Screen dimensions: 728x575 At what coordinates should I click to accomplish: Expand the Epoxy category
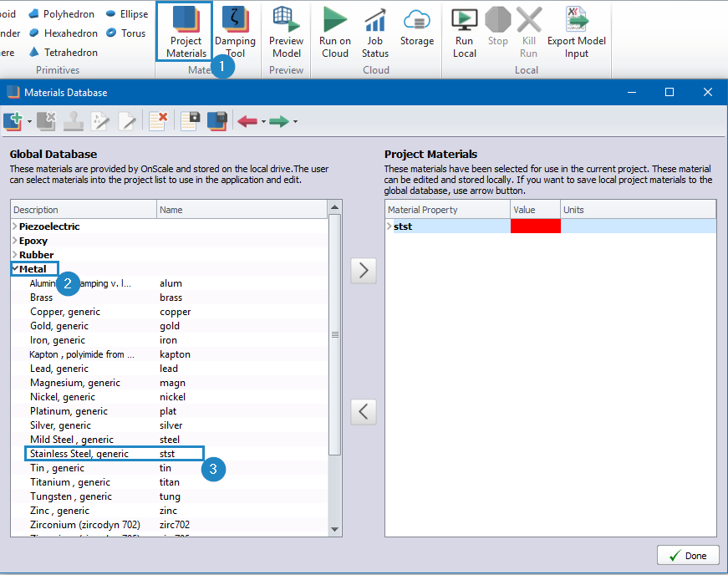(x=15, y=241)
